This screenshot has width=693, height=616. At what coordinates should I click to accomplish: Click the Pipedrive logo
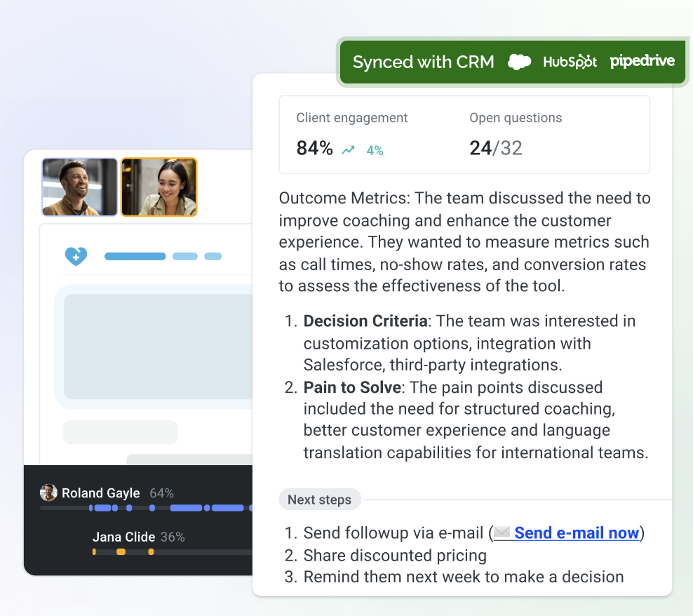(642, 62)
